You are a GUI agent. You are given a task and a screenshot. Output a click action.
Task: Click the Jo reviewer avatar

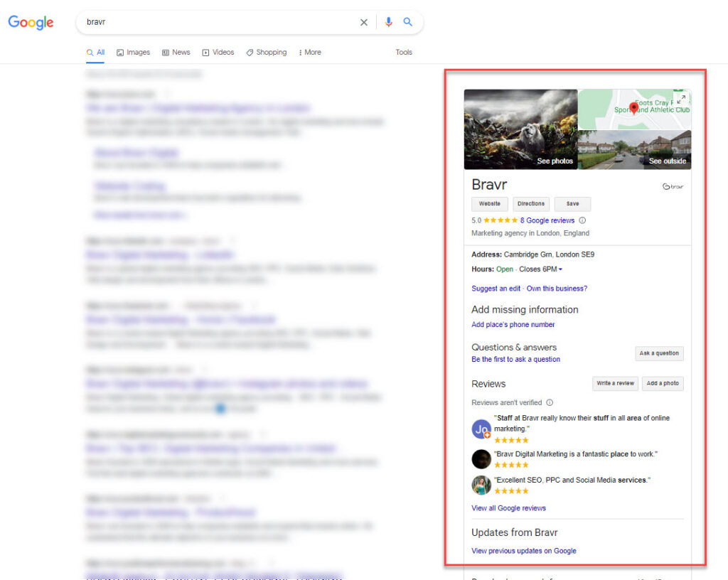tap(481, 429)
